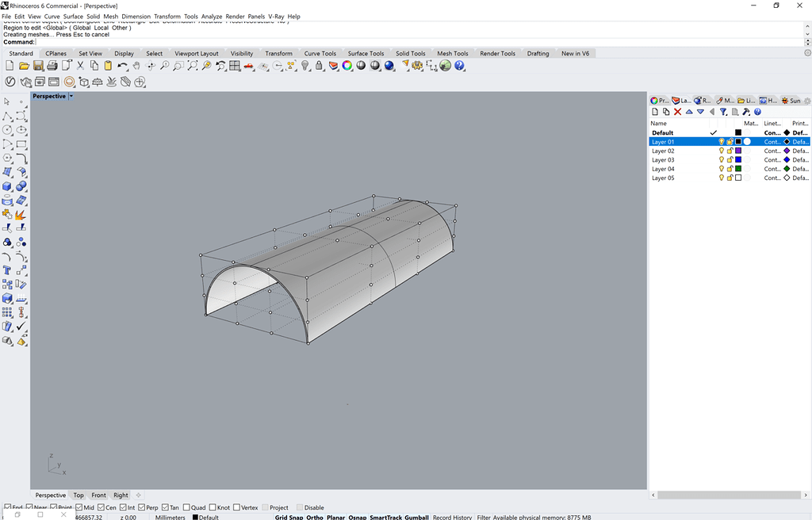Toggle Ortho mode in the status bar
Screen dimensions: 812x520
pyautogui.click(x=314, y=516)
